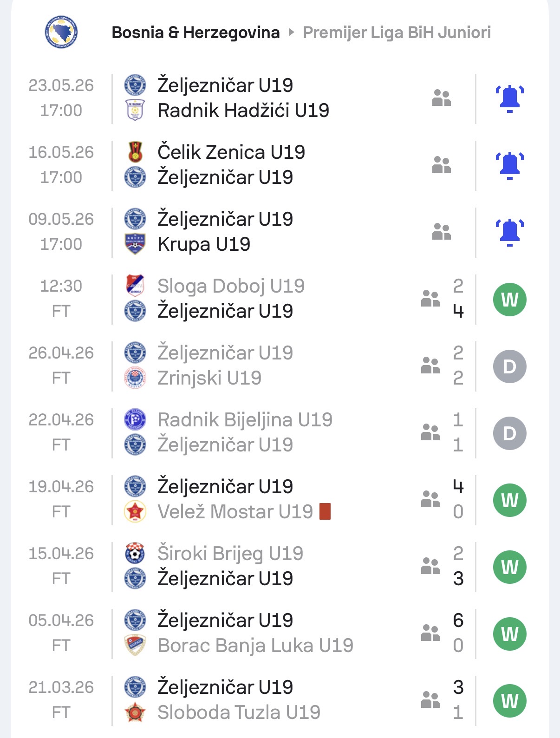Click the Sloboda Tuzla U19 club crest
This screenshot has height=738, width=560.
135,712
